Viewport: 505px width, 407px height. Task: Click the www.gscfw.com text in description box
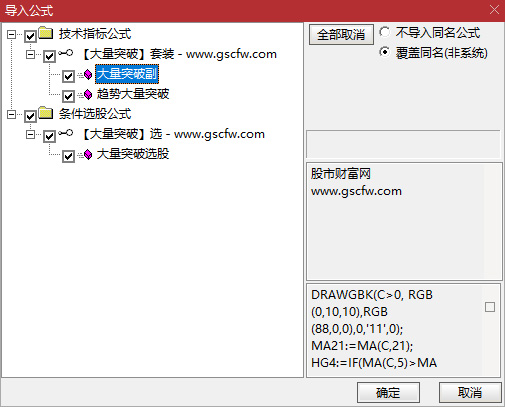point(356,191)
